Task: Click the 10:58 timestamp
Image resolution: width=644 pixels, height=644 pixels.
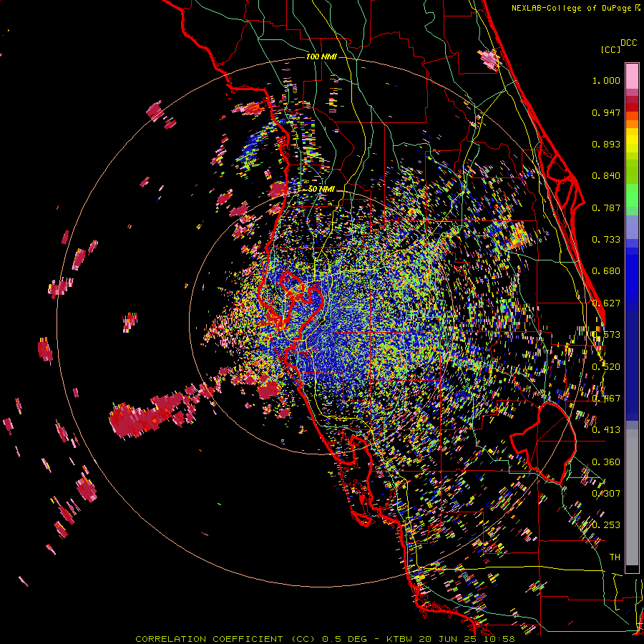Action: click(x=499, y=639)
